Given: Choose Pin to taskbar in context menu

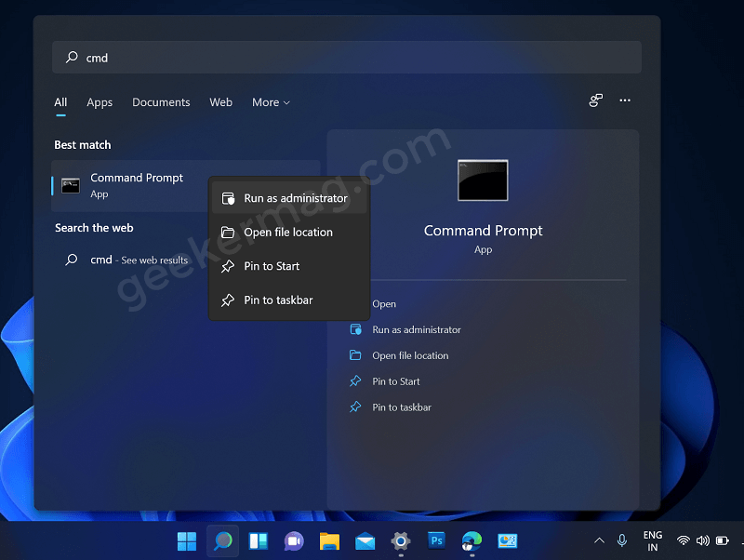Looking at the screenshot, I should 289,300.
